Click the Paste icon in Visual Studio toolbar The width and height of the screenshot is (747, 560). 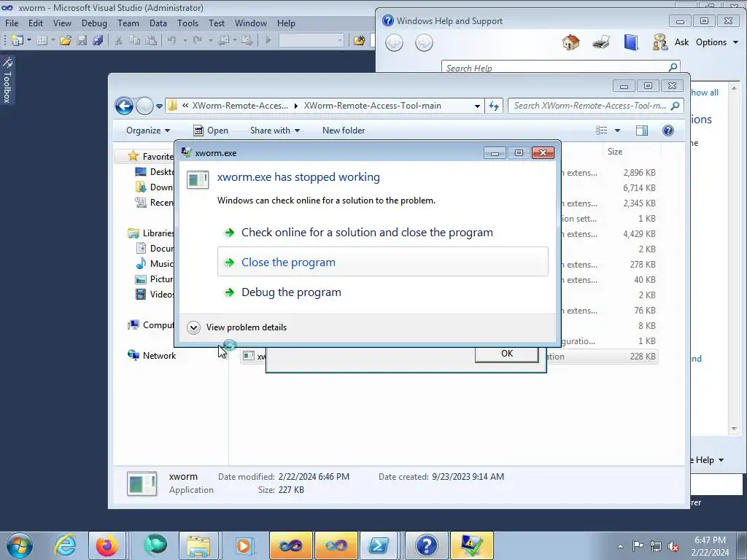point(150,41)
